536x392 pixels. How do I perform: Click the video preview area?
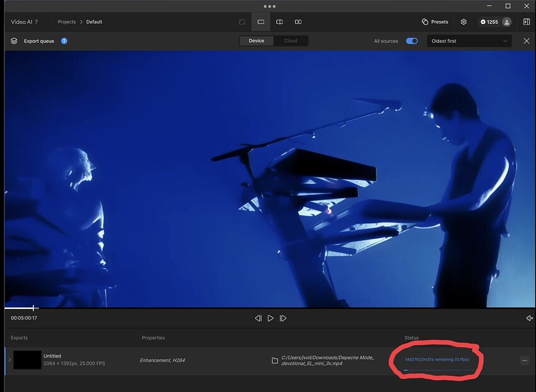270,179
